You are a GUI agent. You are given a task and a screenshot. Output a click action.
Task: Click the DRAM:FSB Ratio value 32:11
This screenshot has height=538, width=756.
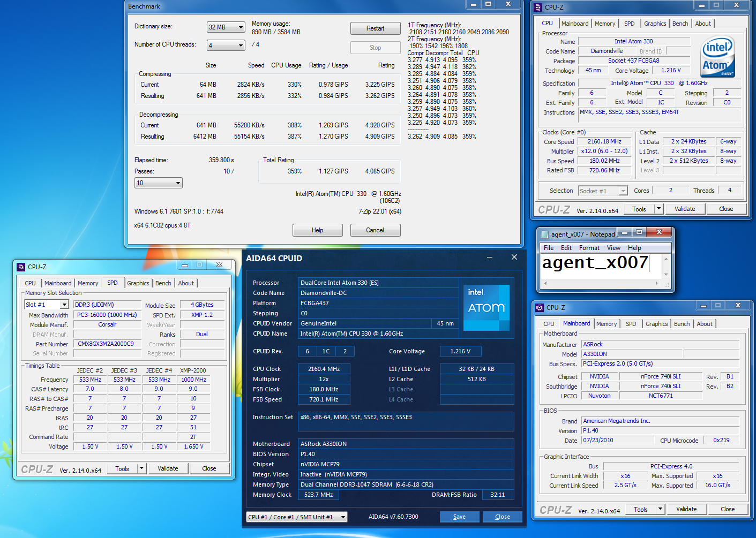coord(498,495)
